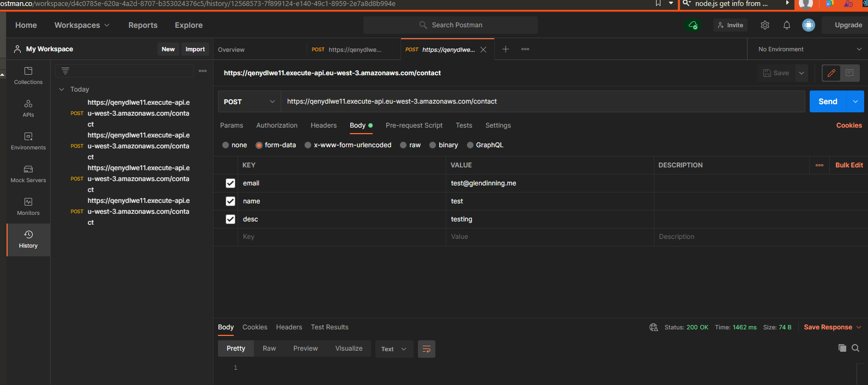868x385 pixels.
Task: Open the request Settings tab
Action: [x=498, y=125]
